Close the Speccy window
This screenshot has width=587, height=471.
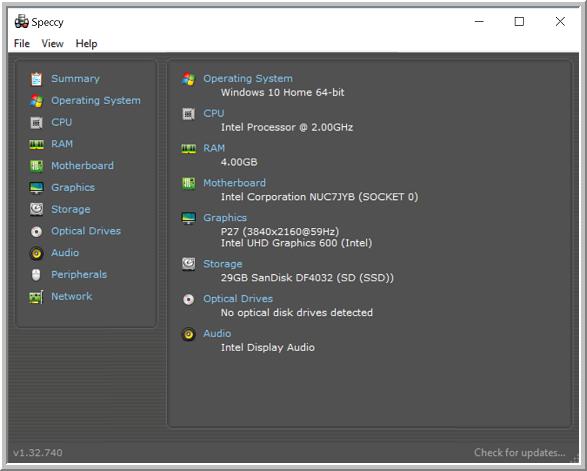[x=560, y=21]
